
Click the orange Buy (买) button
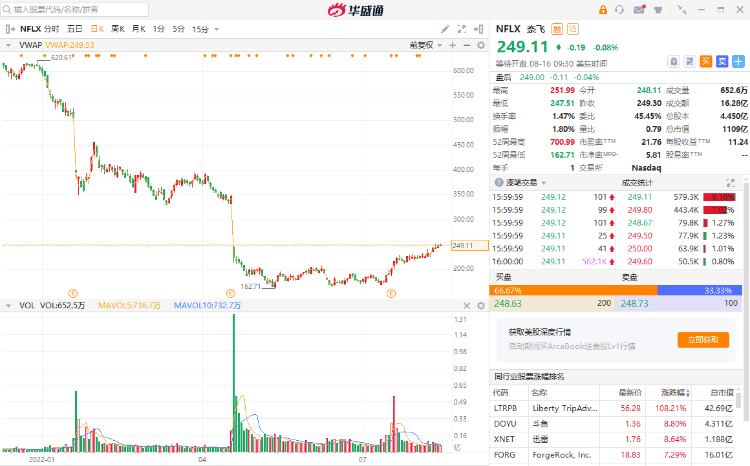pyautogui.click(x=706, y=61)
